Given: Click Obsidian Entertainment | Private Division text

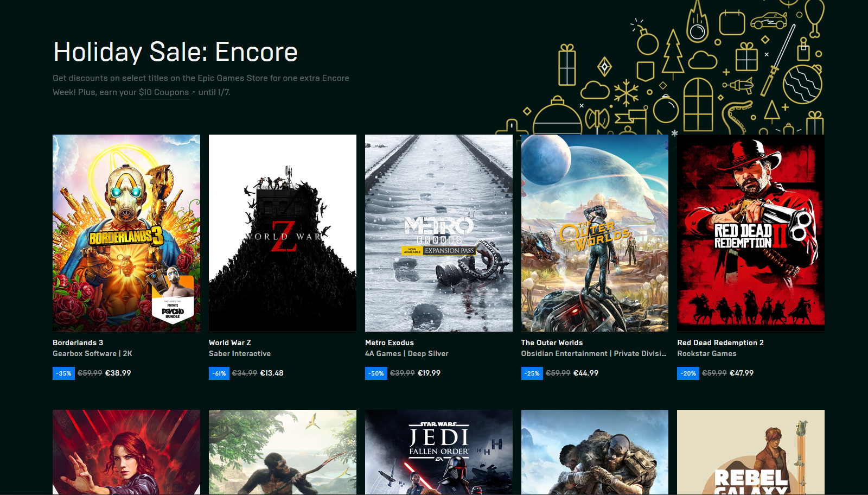Looking at the screenshot, I should click(593, 353).
